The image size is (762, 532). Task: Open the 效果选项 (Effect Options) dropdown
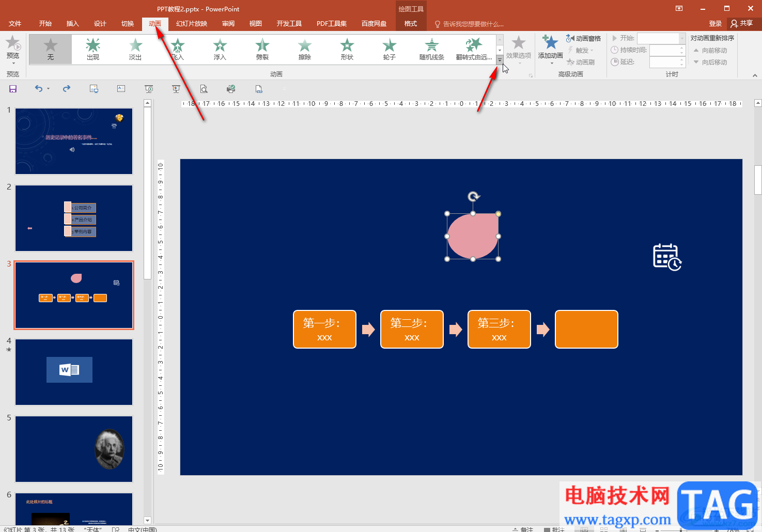(x=518, y=50)
